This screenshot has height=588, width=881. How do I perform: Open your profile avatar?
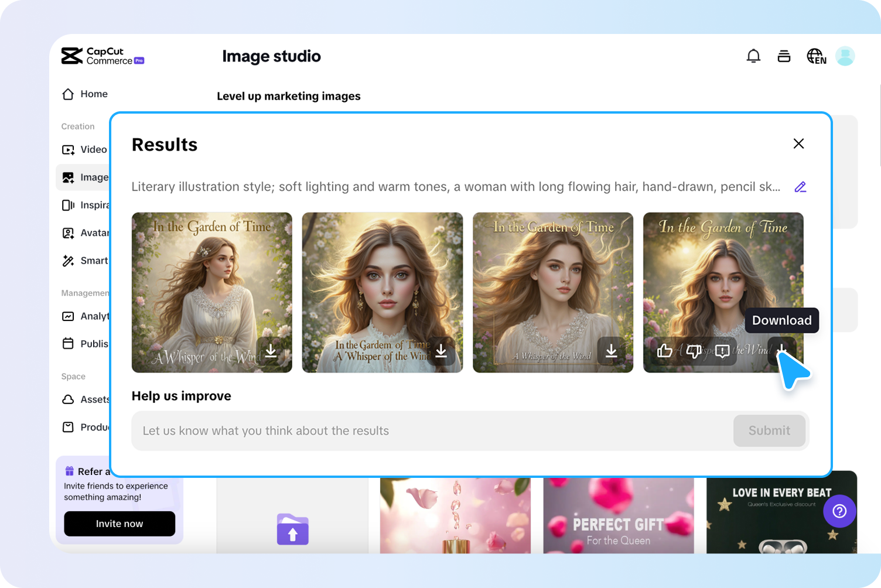[x=845, y=56]
